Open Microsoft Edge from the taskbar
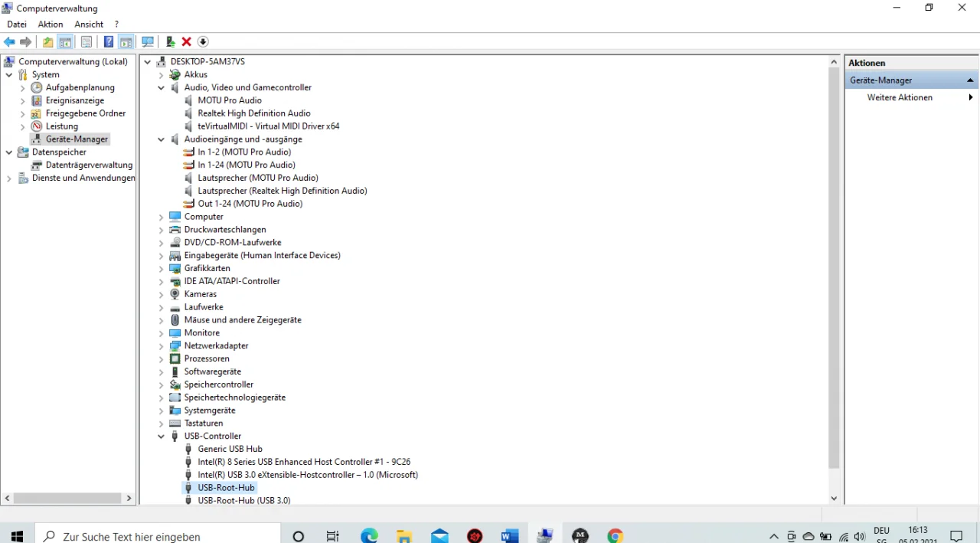The width and height of the screenshot is (980, 543). (x=369, y=536)
